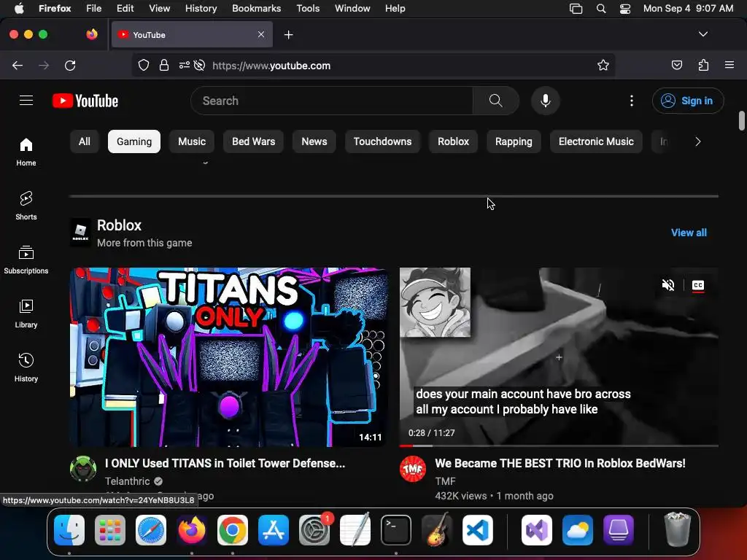
Task: Seek in preview video progress bar
Action: pos(559,446)
